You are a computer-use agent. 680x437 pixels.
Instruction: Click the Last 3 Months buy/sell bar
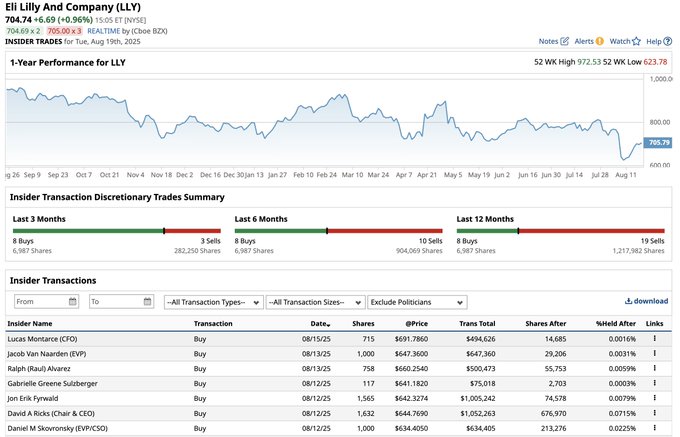[115, 230]
